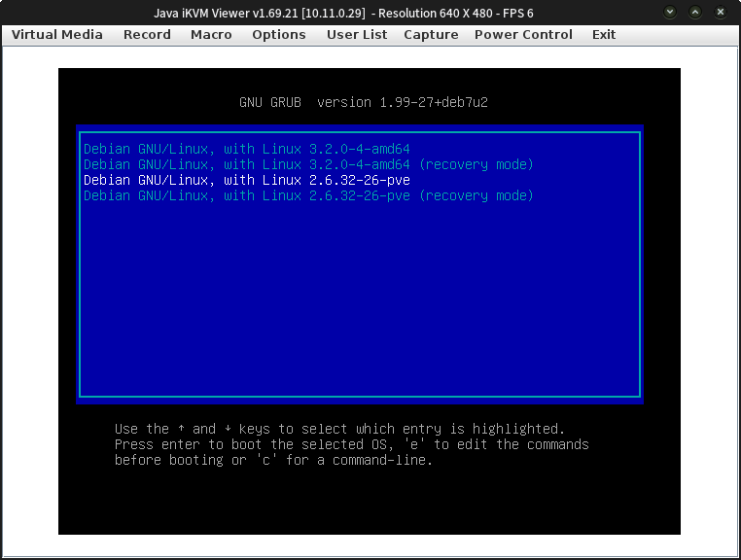Open the Power Control menu
Screen dimensions: 741x560
(522, 34)
